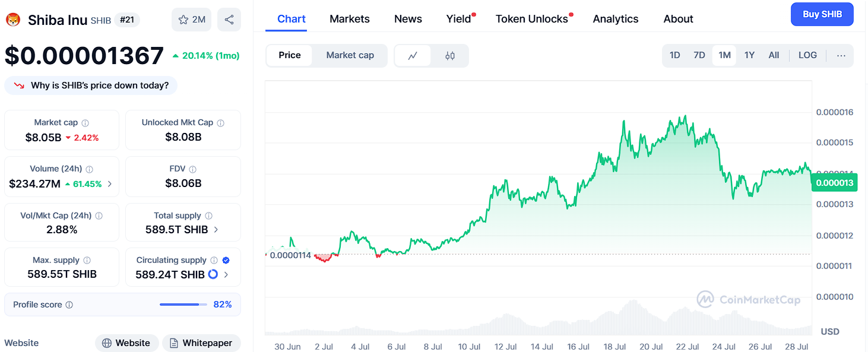Click the 82% profile score value
Image resolution: width=868 pixels, height=352 pixels.
[223, 305]
